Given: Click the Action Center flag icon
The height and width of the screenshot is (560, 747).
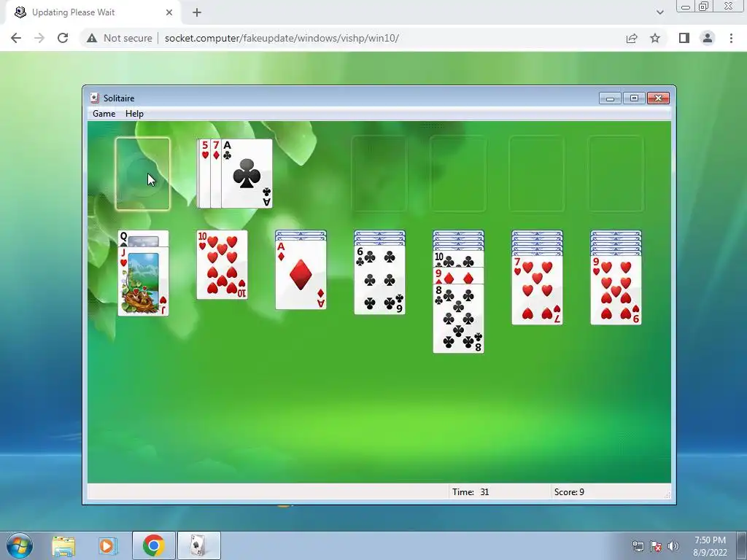Looking at the screenshot, I should pyautogui.click(x=656, y=546).
